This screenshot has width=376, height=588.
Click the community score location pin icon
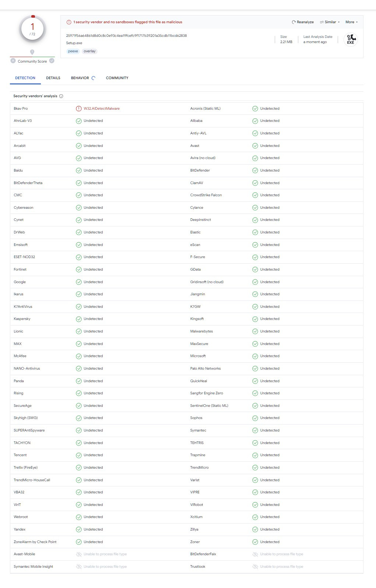tap(32, 52)
